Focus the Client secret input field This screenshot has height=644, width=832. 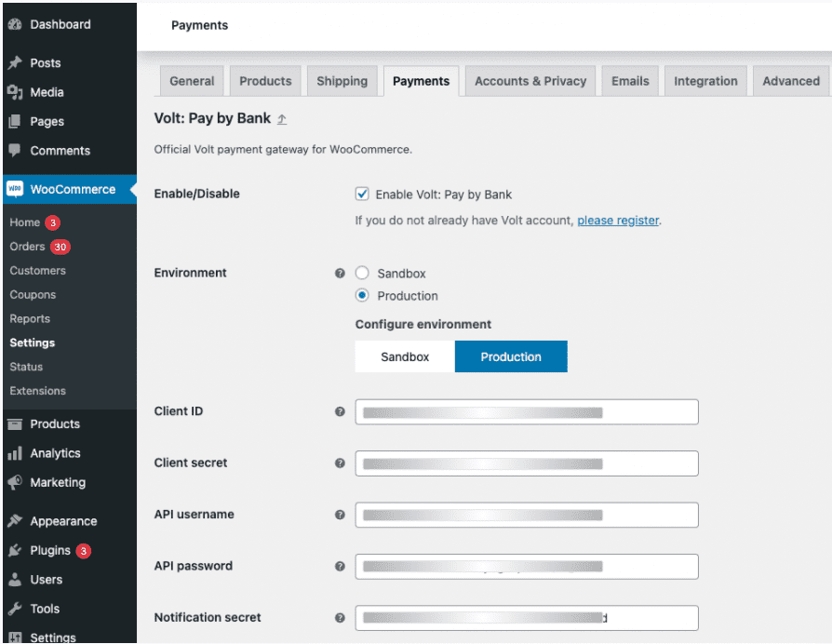(527, 463)
